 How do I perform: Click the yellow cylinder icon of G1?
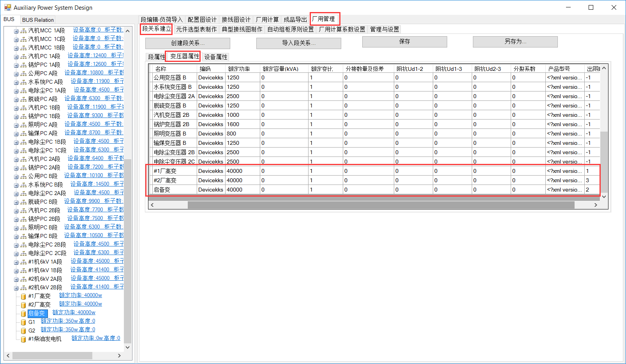pos(23,322)
